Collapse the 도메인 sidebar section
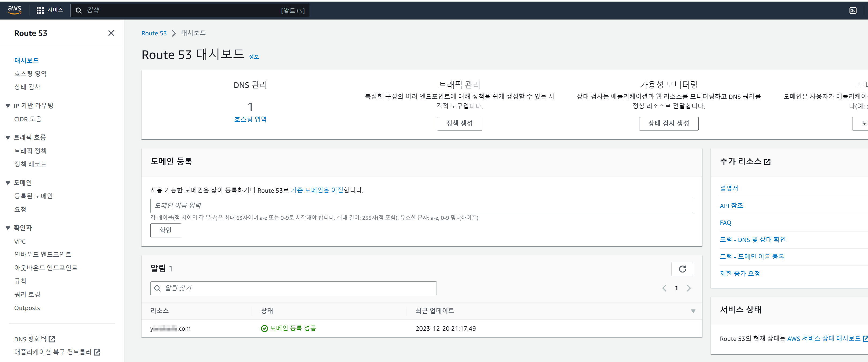Image resolution: width=868 pixels, height=362 pixels. tap(8, 183)
